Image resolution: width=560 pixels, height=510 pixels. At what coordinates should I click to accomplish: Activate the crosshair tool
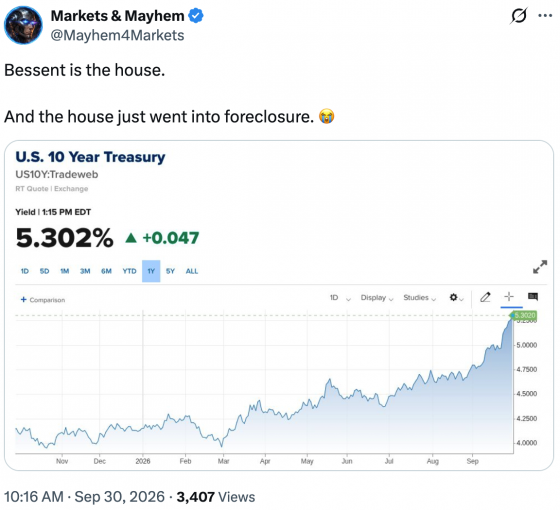(x=509, y=296)
